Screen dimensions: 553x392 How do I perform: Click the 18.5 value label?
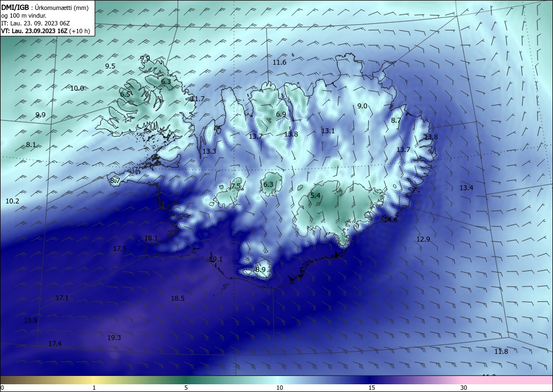coord(178,299)
